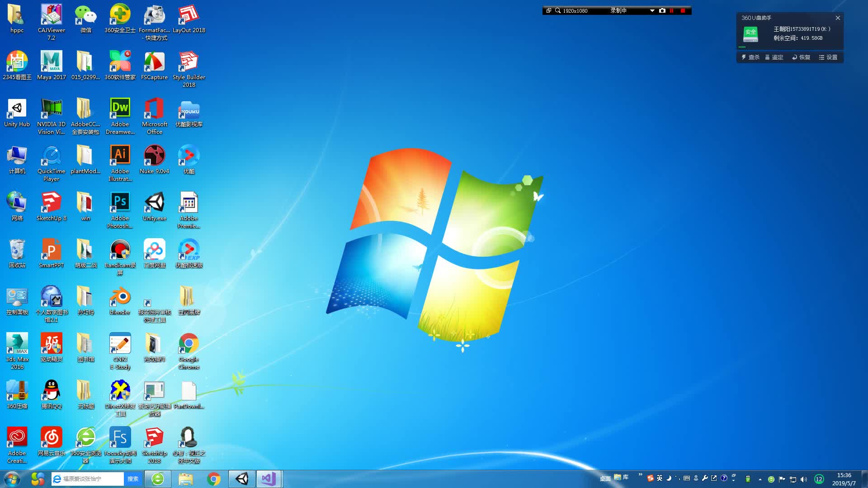The width and height of the screenshot is (868, 488).
Task: Open File Explorer from the taskbar
Action: [x=185, y=479]
